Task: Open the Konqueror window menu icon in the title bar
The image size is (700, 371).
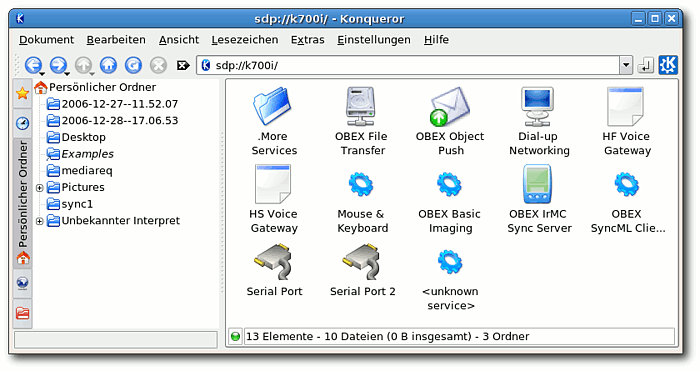Action: click(20, 19)
